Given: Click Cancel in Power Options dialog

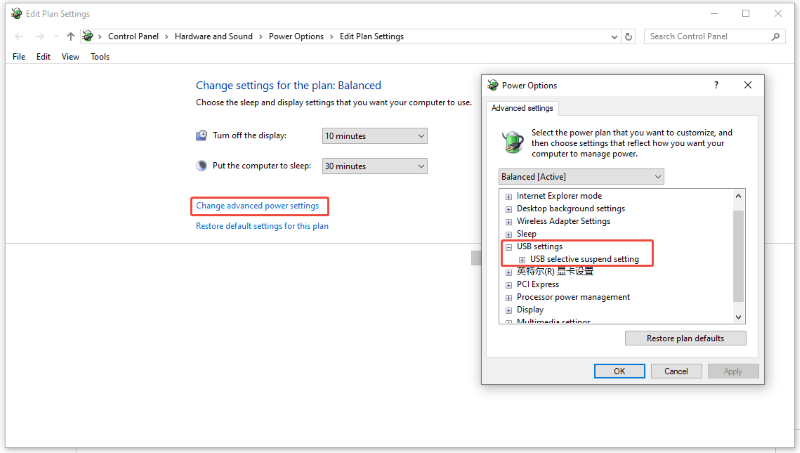Looking at the screenshot, I should [x=676, y=371].
